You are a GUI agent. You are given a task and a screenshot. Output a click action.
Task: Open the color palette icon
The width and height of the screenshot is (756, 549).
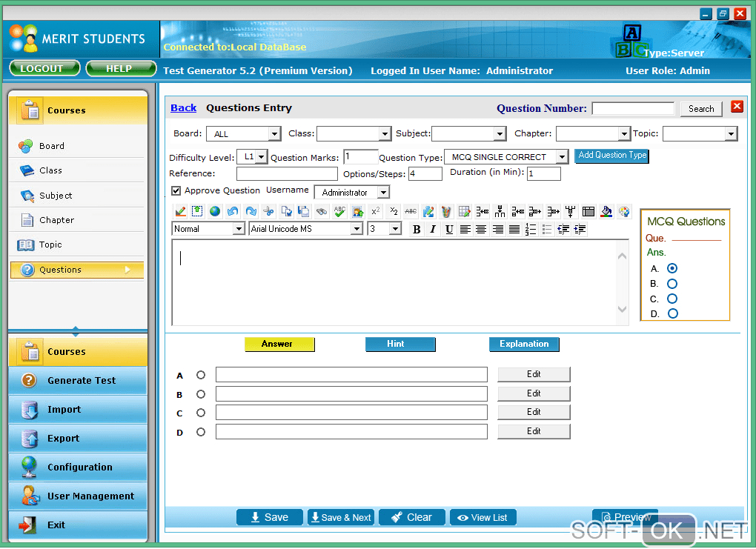pos(624,212)
